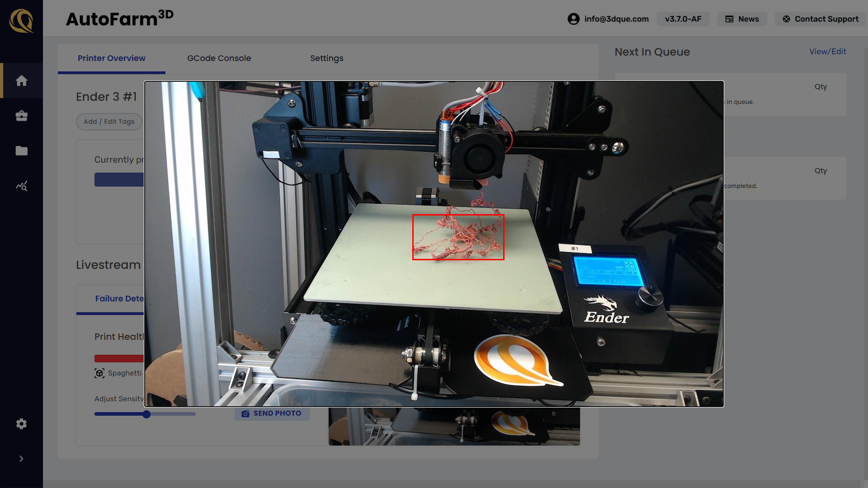Expand the sidebar using the chevron arrow
This screenshot has width=868, height=488.
[21, 458]
